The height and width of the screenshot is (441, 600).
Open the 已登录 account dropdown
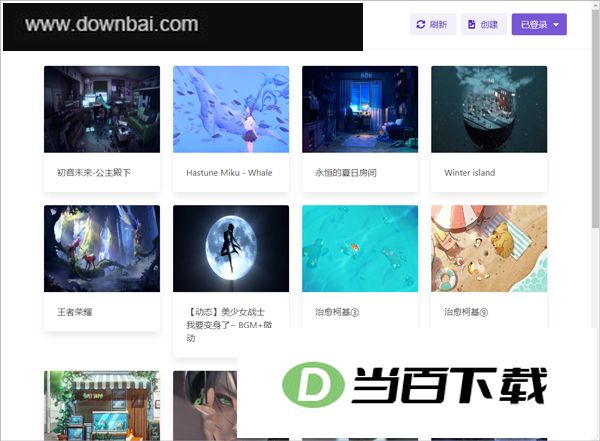(539, 24)
